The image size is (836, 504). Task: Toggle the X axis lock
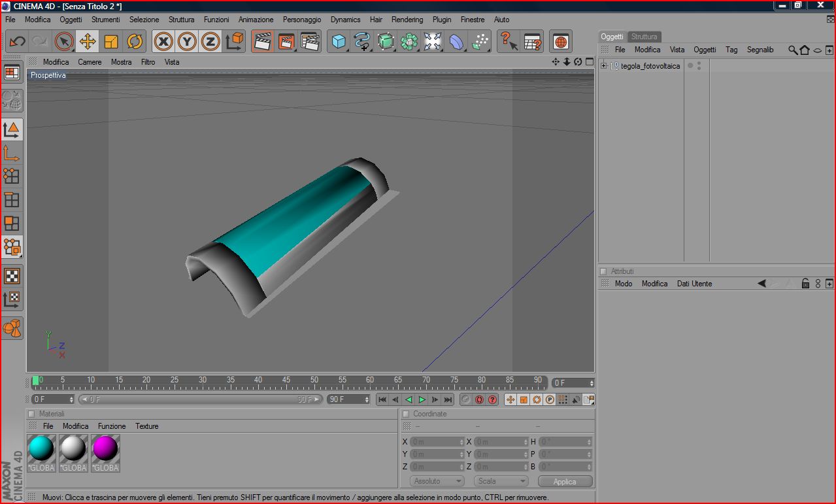[163, 42]
